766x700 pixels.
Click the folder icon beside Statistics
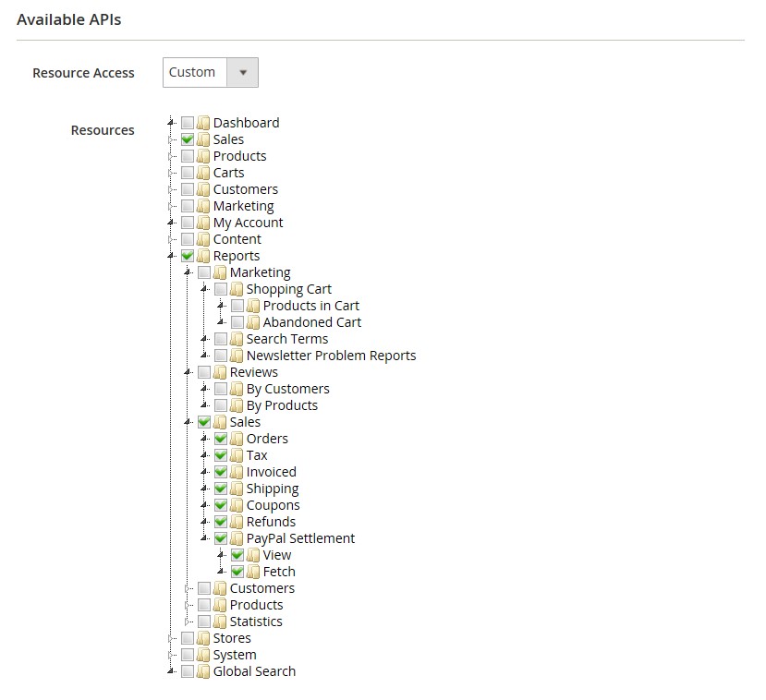pos(220,622)
